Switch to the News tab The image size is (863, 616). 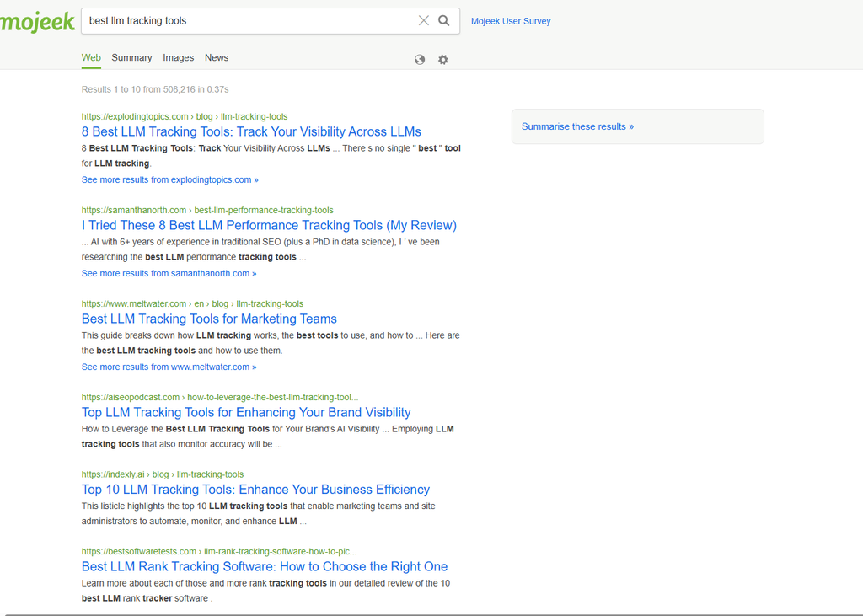click(x=217, y=58)
